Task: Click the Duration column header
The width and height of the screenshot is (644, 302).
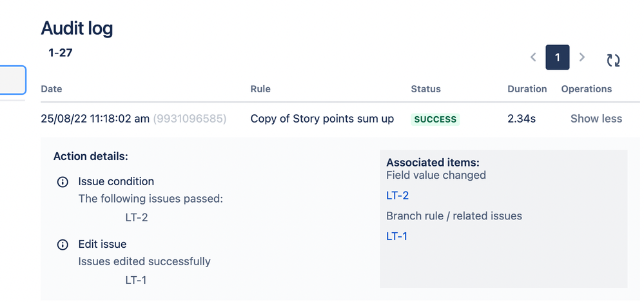Action: click(527, 89)
